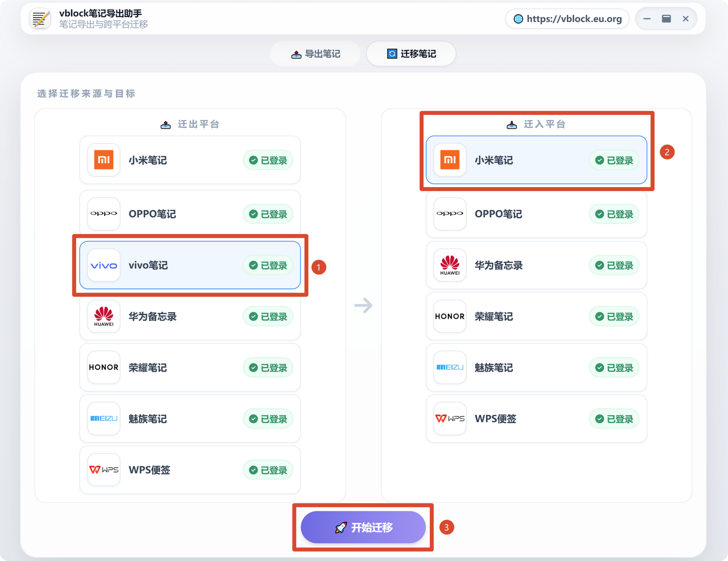Screen dimensions: 728x561
Task: Select WPS便签 as source platform
Action: 190,469
